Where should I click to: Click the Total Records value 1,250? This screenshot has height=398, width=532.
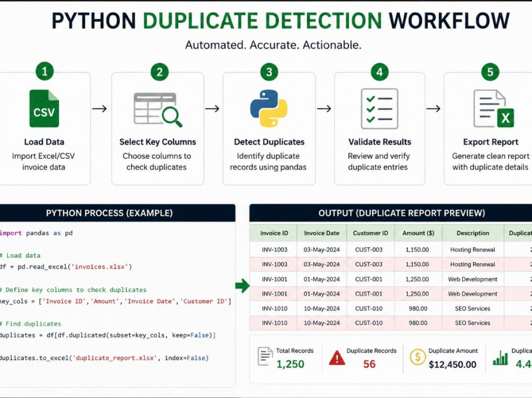[x=290, y=364]
